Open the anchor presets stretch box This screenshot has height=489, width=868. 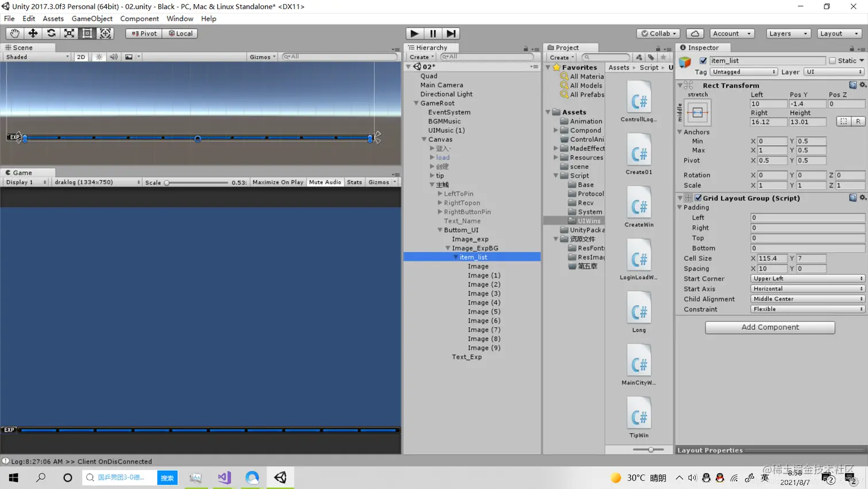697,113
